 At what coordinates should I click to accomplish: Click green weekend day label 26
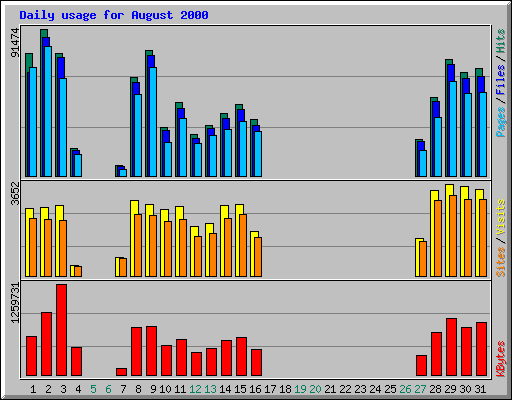(x=405, y=389)
